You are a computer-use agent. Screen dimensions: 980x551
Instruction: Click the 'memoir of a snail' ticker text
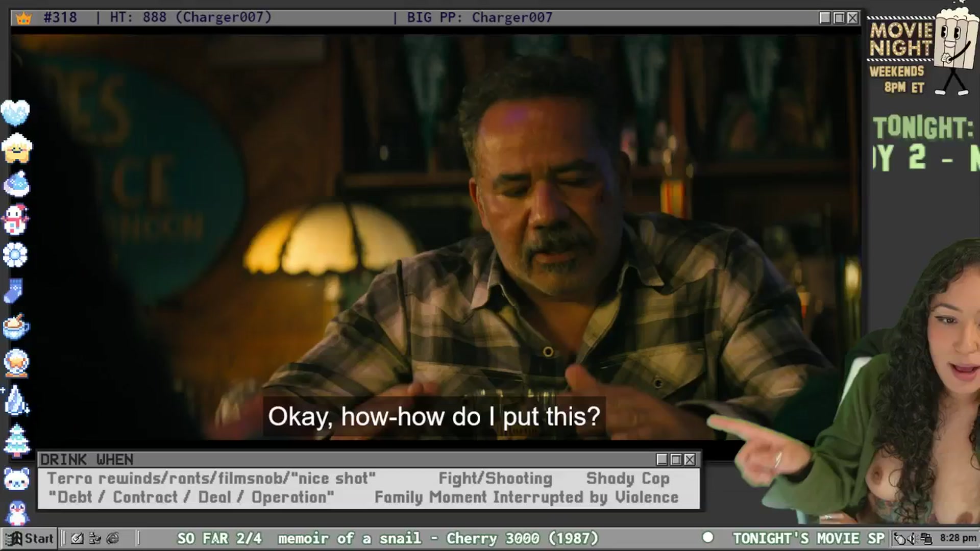click(349, 538)
